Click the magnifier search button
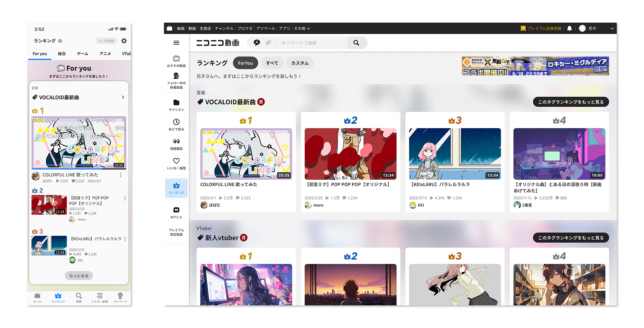Viewport: 644px width, 328px height. [x=357, y=43]
